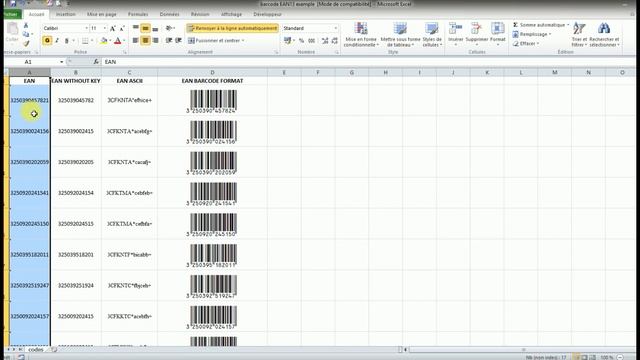
Task: Click the fx insert function icon
Action: click(x=96, y=62)
